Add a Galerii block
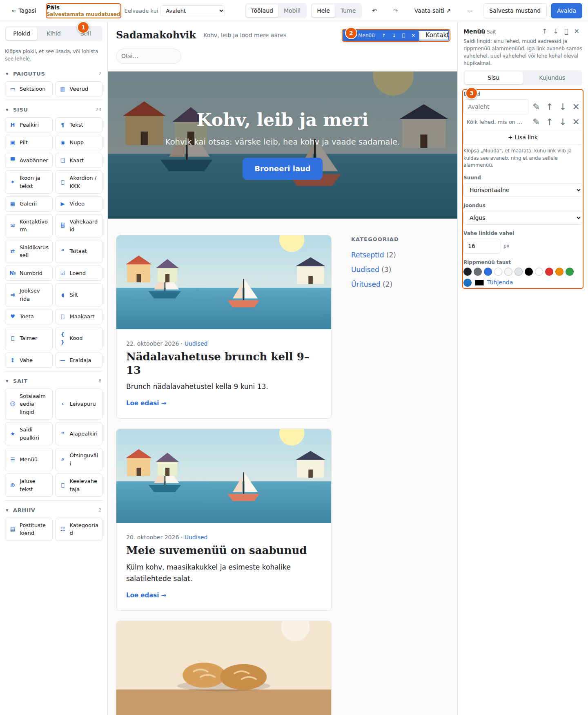Screen dimensions: 588x715 29,204
